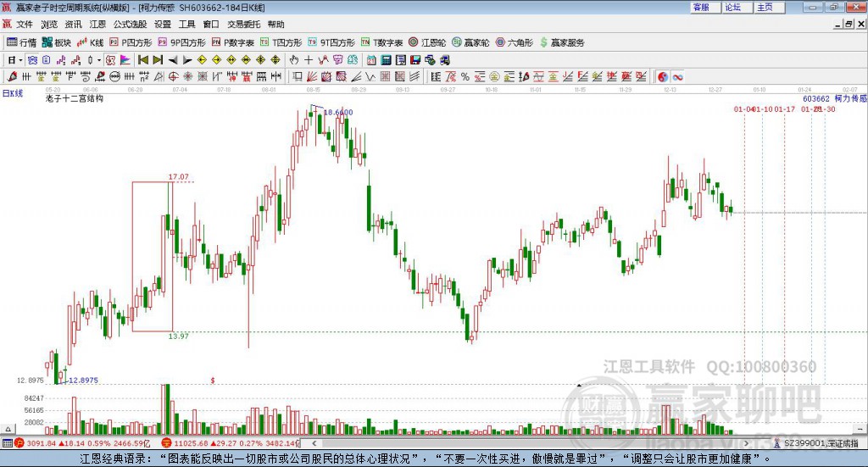Open the calculator icon in toolbar
This screenshot has height=467, width=868.
[x=386, y=60]
